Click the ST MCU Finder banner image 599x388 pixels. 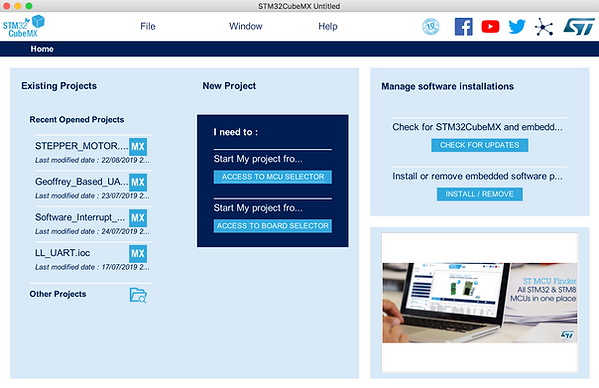(480, 302)
